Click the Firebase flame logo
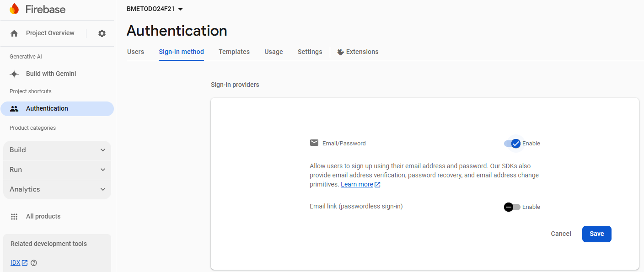 [x=14, y=9]
